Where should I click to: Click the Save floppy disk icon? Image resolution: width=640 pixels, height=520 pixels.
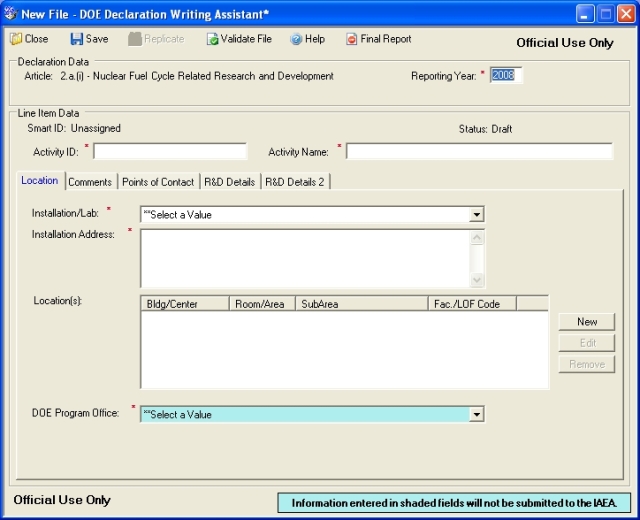76,39
